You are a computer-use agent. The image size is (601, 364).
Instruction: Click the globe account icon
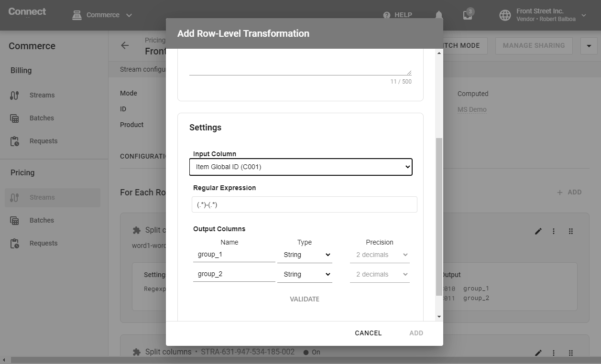click(505, 15)
